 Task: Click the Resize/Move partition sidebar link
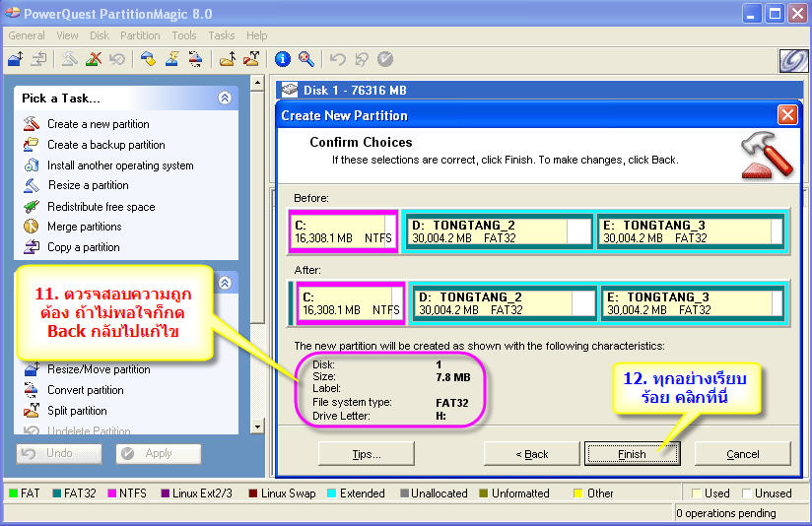tap(99, 369)
